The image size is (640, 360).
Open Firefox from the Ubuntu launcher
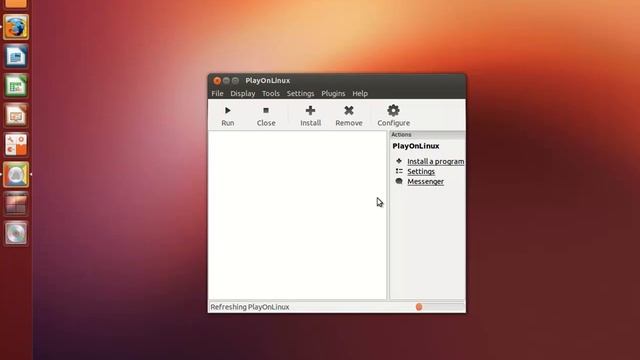pyautogui.click(x=16, y=27)
